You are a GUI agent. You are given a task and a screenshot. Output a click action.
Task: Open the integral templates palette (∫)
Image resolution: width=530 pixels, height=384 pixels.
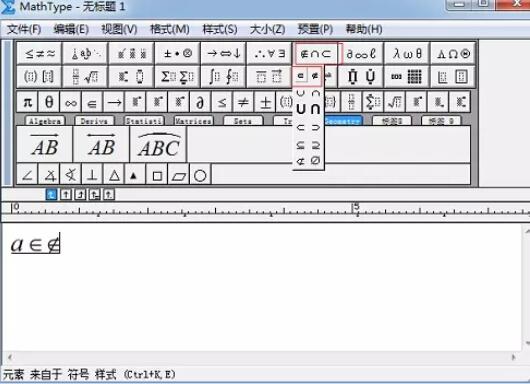click(223, 77)
